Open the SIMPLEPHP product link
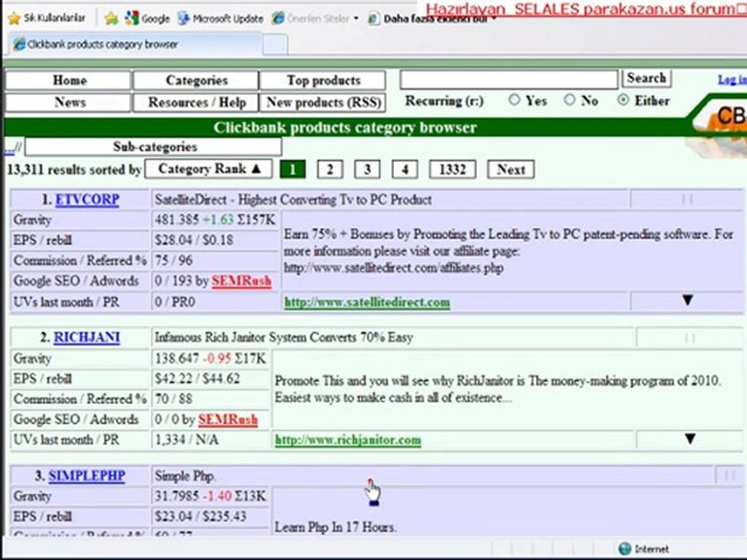This screenshot has width=747, height=560. 86,476
